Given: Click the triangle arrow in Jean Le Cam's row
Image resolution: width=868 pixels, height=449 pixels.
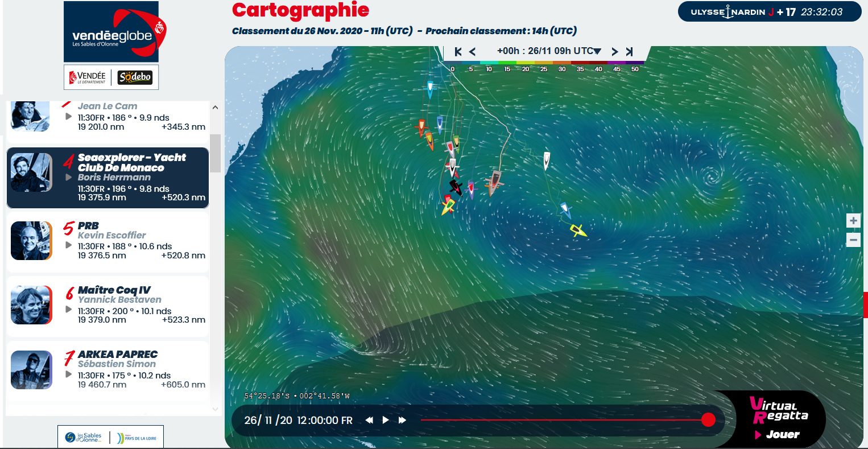Looking at the screenshot, I should click(x=69, y=117).
